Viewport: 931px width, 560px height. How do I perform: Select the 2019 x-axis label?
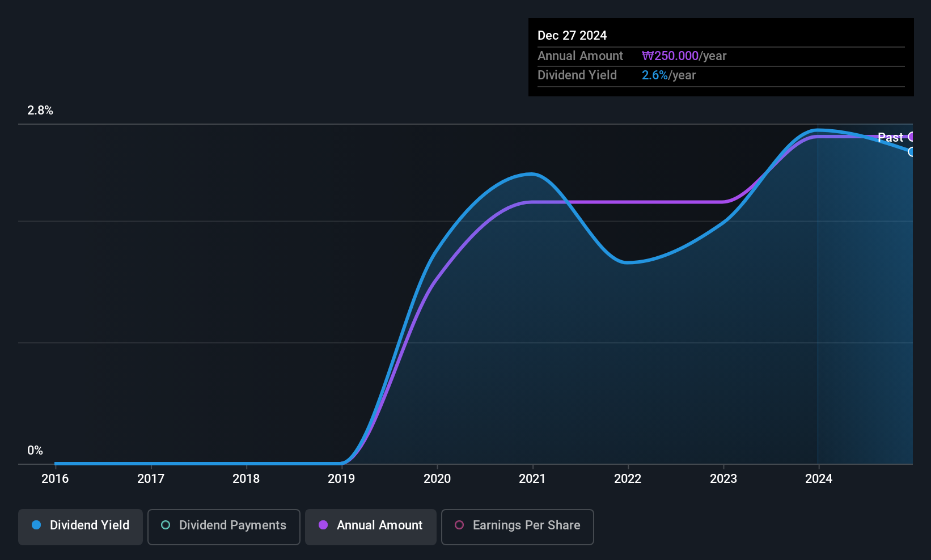pos(341,479)
